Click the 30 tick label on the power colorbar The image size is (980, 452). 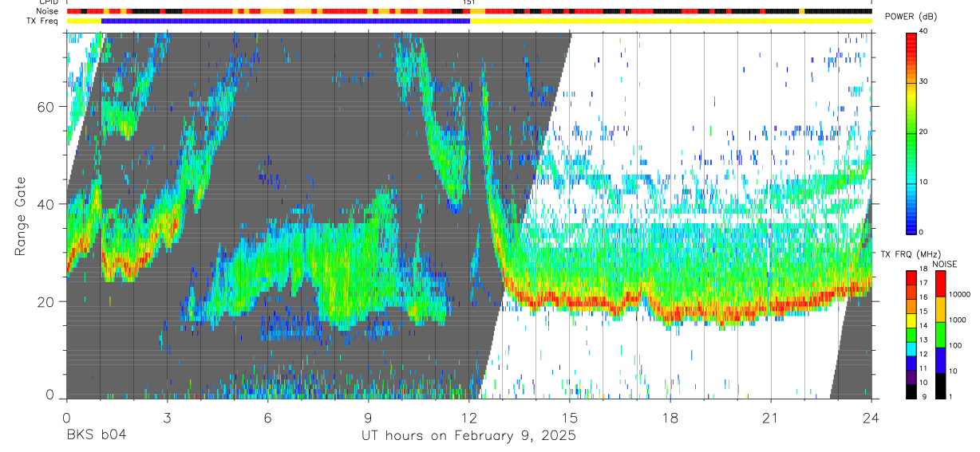[925, 81]
